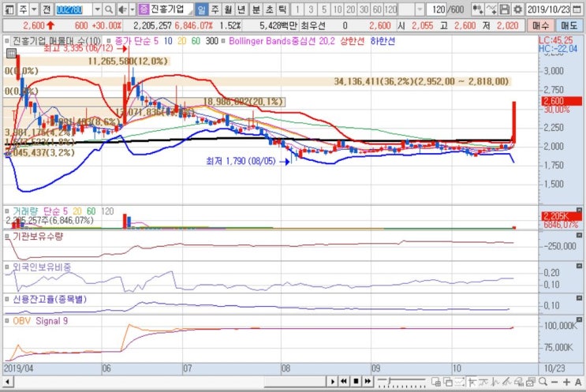This screenshot has height=392, width=586.
Task: Click the 120 interval button
Action: point(390,9)
